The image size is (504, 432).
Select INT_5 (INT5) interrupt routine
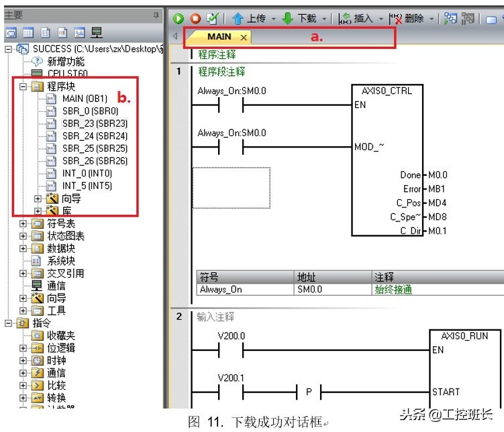tap(87, 186)
